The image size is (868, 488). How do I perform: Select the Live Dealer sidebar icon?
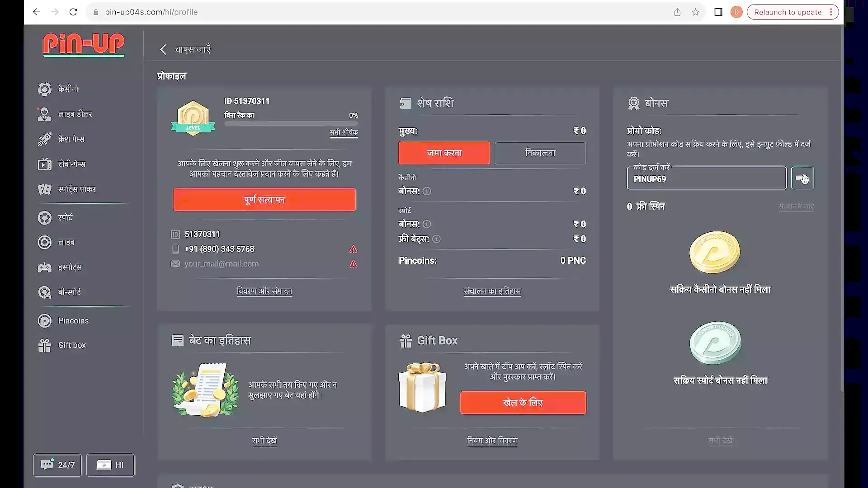[x=44, y=114]
